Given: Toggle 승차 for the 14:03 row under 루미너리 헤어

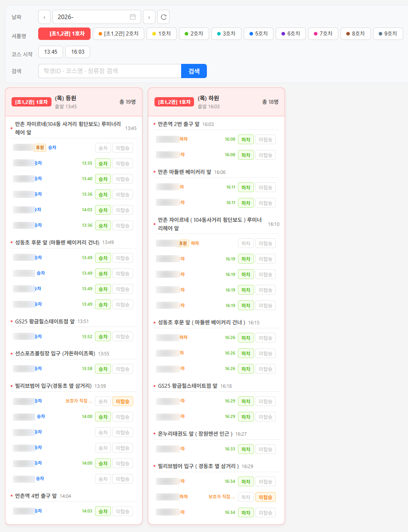Looking at the screenshot, I should point(103,210).
